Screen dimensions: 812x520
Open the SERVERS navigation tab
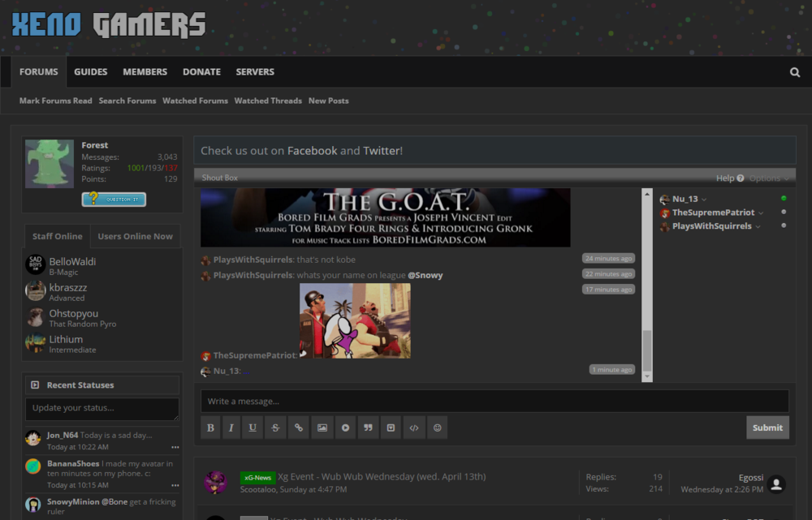pyautogui.click(x=255, y=72)
